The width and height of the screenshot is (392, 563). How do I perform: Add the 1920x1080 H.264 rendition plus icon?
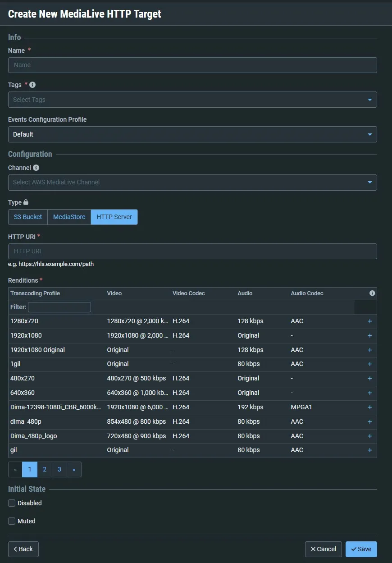(x=370, y=336)
